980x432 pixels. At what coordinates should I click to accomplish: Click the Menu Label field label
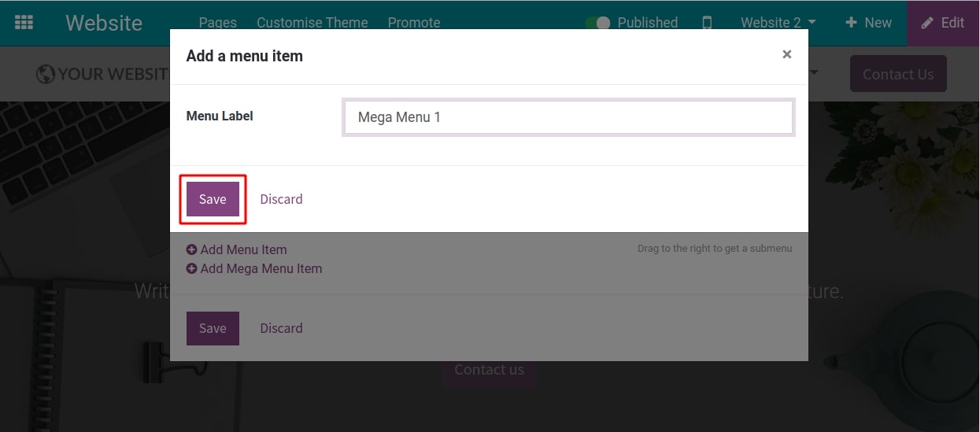pos(220,116)
